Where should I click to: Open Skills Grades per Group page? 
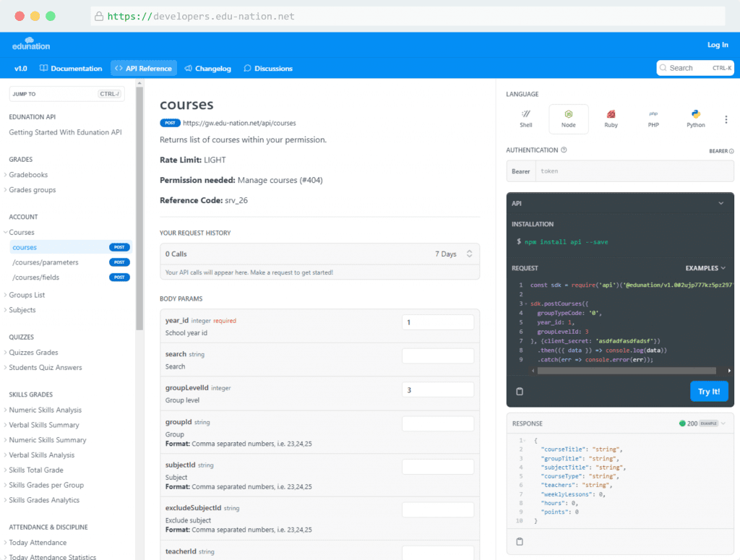tap(46, 485)
